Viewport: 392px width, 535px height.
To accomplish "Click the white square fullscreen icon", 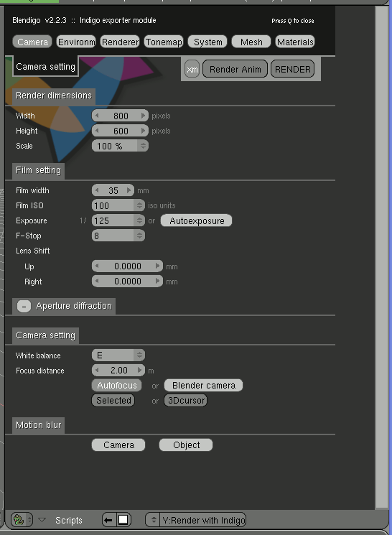I will pos(123,520).
